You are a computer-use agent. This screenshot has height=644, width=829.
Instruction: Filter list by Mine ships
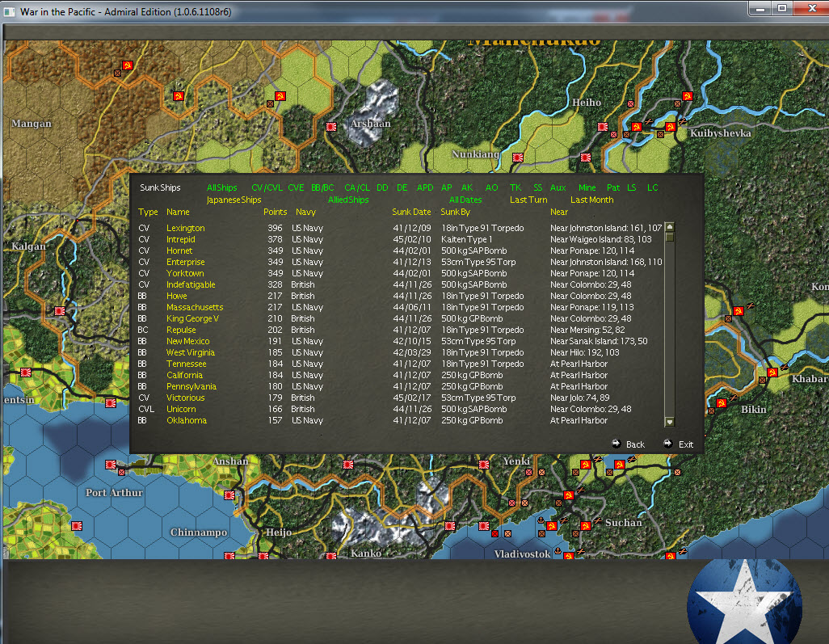tap(587, 187)
